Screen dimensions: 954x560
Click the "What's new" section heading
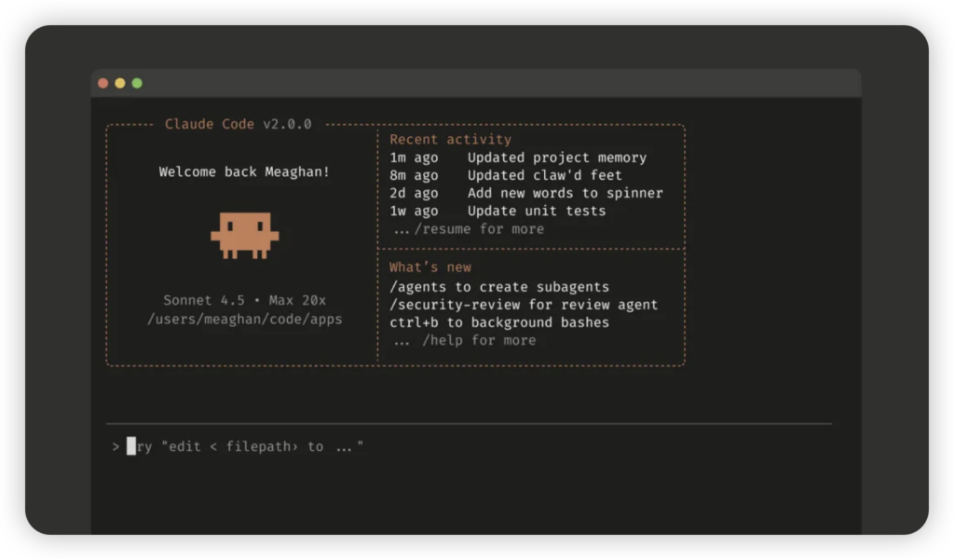coord(429,267)
